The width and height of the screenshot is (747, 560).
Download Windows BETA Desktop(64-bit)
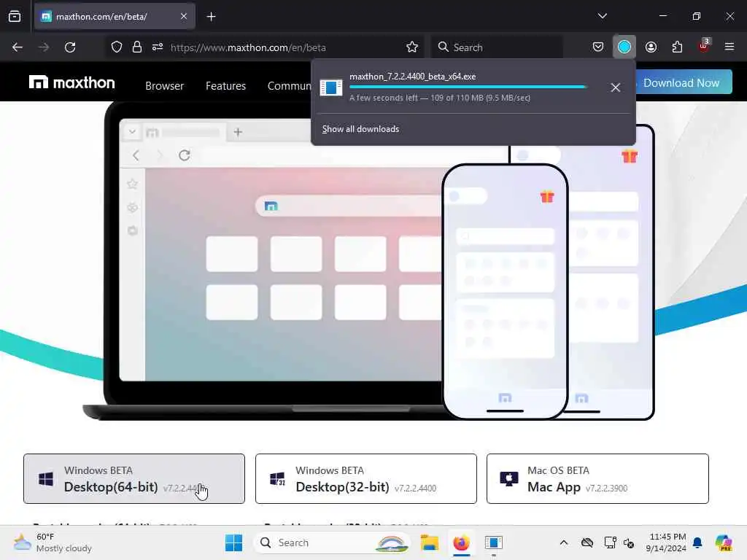coord(134,478)
